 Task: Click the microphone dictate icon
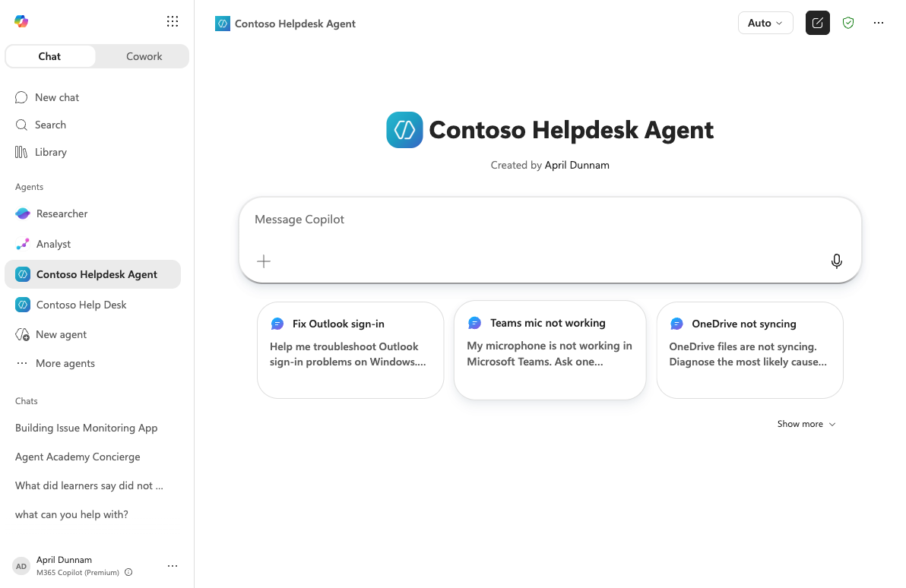(836, 261)
